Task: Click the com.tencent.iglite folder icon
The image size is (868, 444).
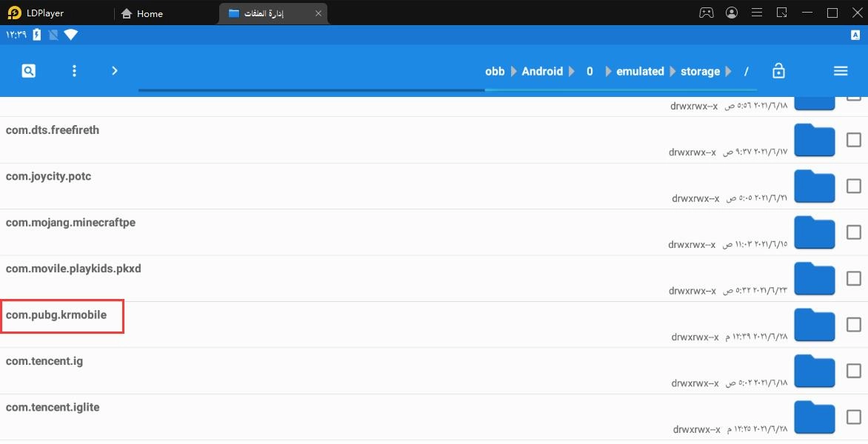Action: click(x=814, y=417)
